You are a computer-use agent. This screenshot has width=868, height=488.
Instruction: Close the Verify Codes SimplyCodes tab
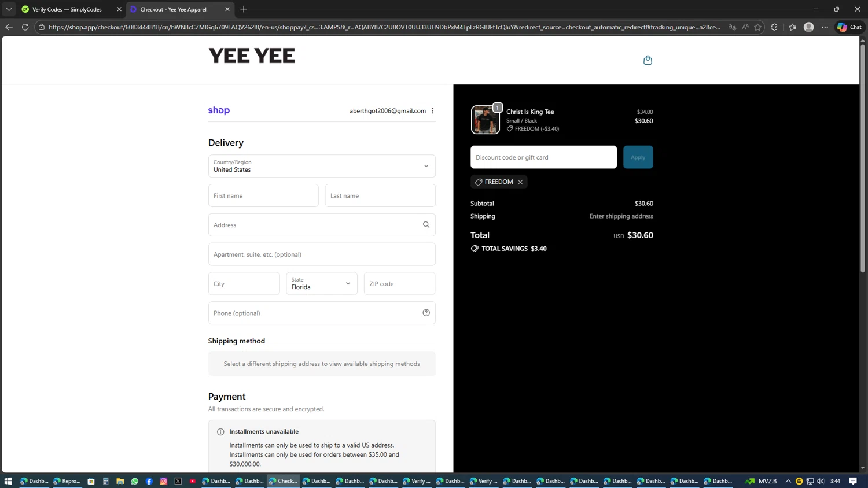click(x=119, y=9)
